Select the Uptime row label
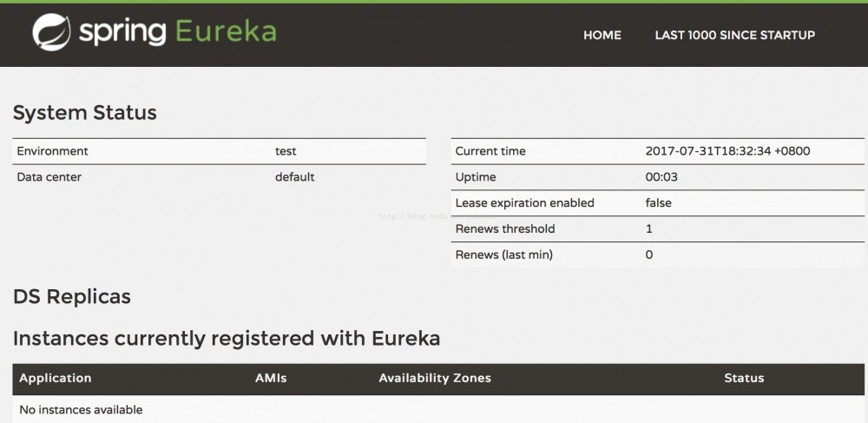The image size is (868, 423). pyautogui.click(x=476, y=177)
